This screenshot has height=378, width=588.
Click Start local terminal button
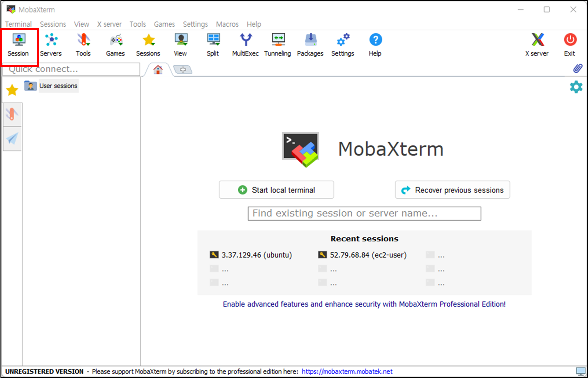coord(276,190)
